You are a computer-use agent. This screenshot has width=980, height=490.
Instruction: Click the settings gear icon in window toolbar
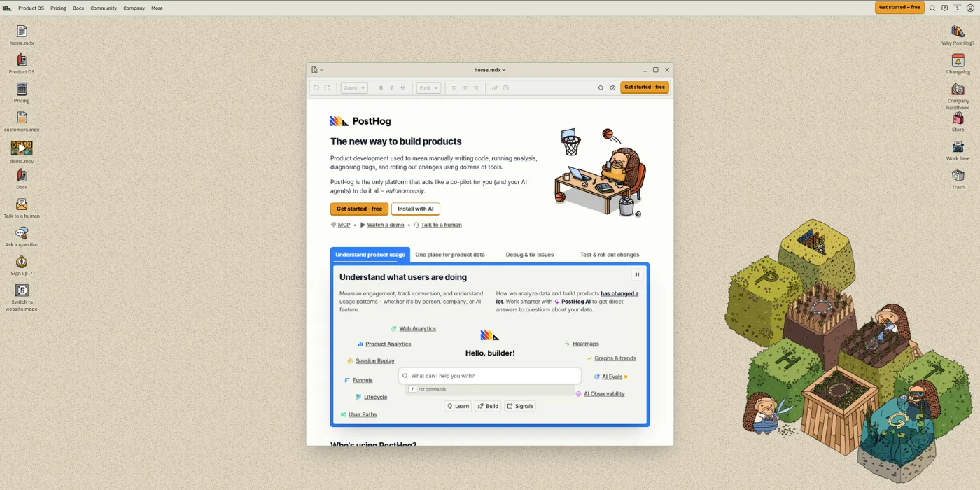point(612,88)
